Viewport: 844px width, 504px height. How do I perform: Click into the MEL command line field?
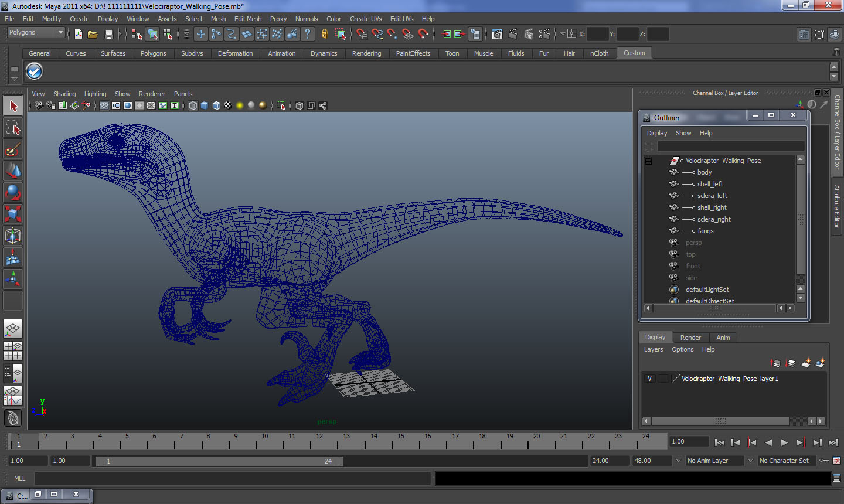[232, 478]
